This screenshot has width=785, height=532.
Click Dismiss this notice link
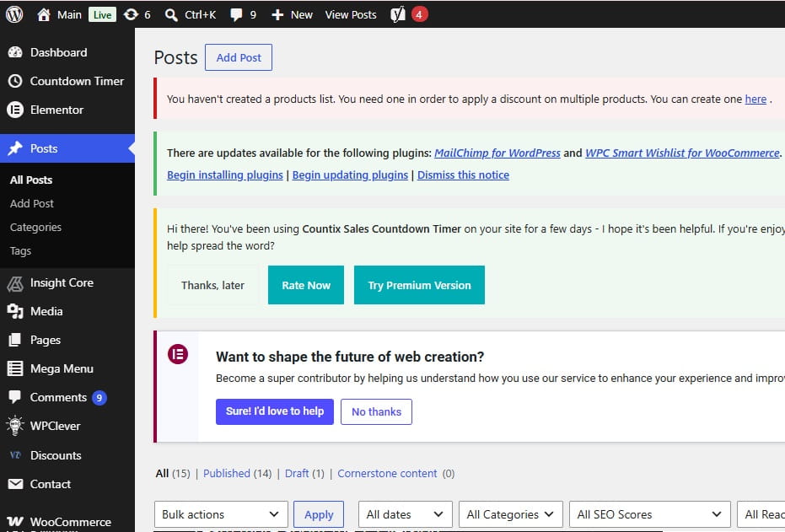click(x=463, y=175)
